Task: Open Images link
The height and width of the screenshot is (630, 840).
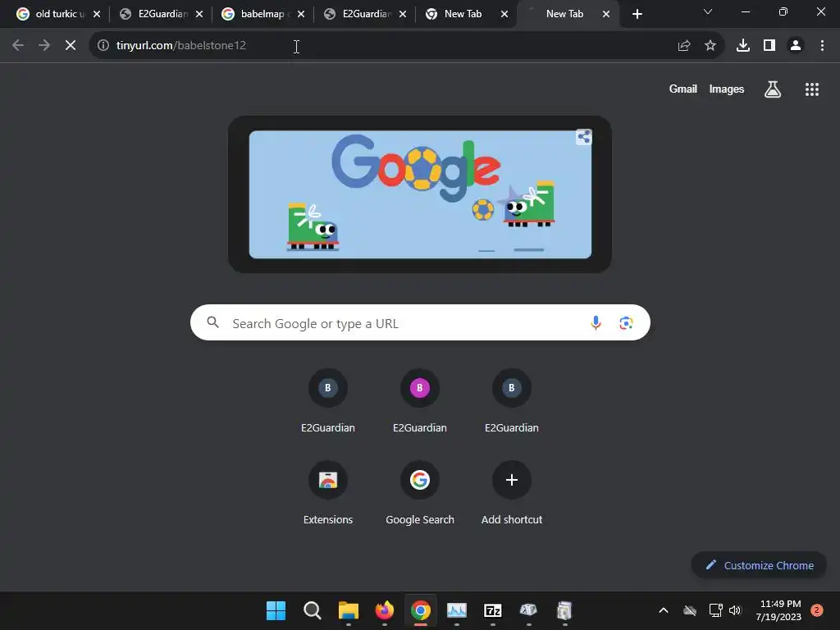Action: tap(727, 89)
